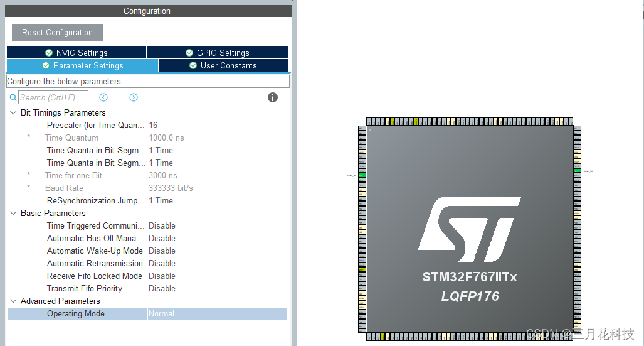Open Operating Mode Normal dropdown
Image resolution: width=644 pixels, height=346 pixels.
[217, 313]
